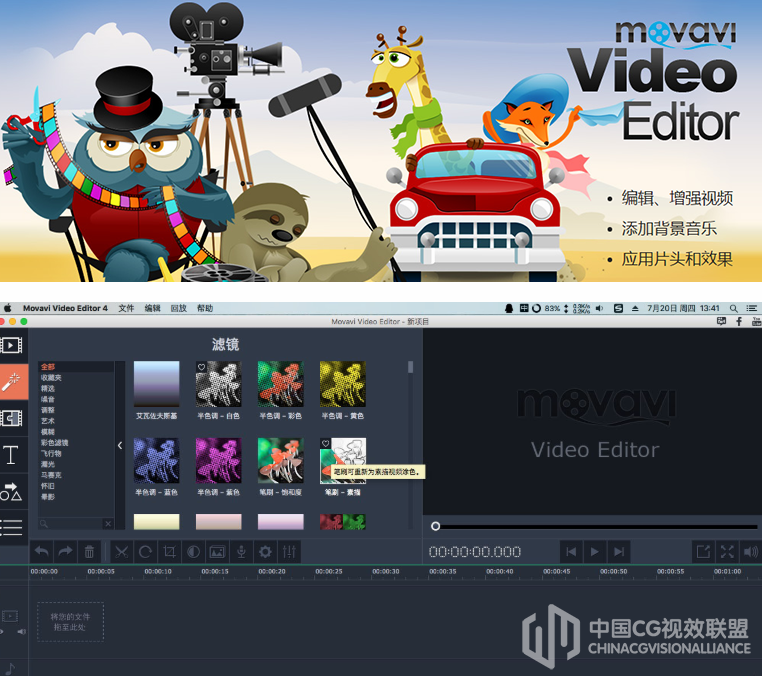762x676 pixels.
Task: Click the timeline file drop zone placeholder
Action: (x=70, y=622)
